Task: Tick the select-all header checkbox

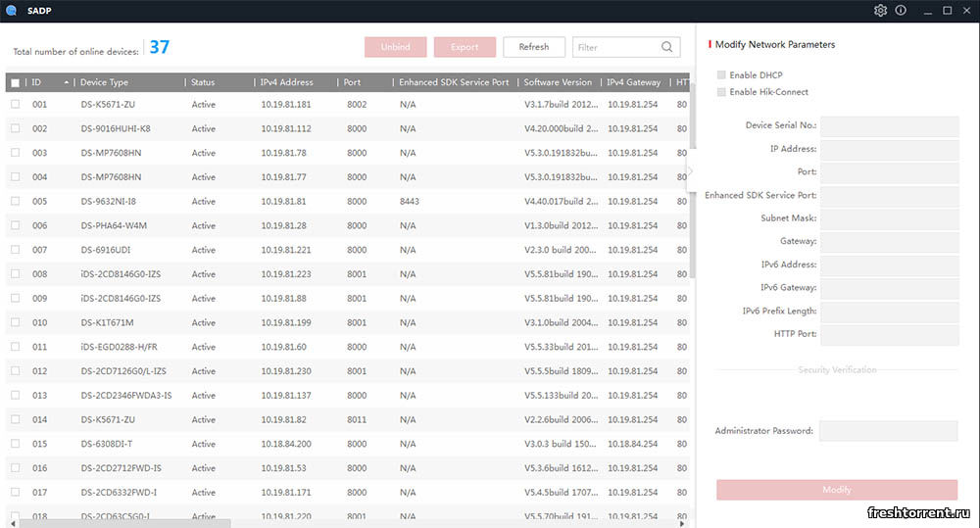Action: point(15,82)
